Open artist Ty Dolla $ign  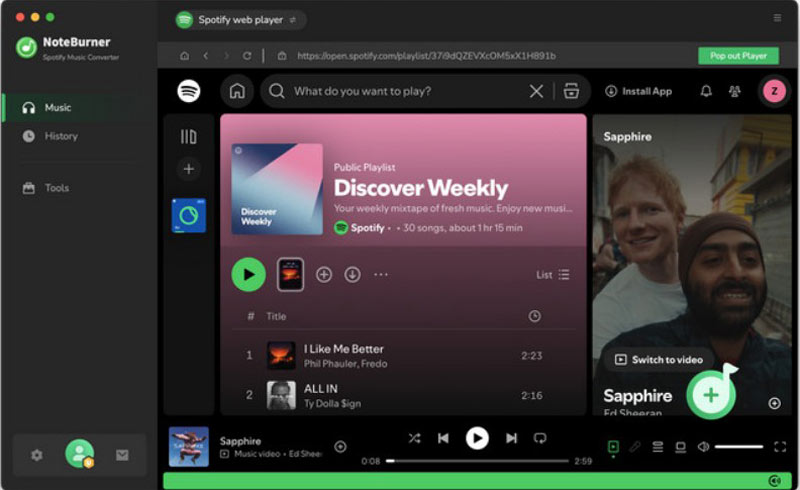(332, 404)
